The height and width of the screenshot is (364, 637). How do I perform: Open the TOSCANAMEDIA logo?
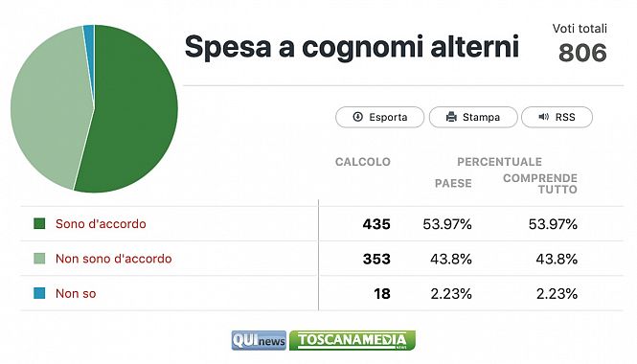[x=353, y=340]
